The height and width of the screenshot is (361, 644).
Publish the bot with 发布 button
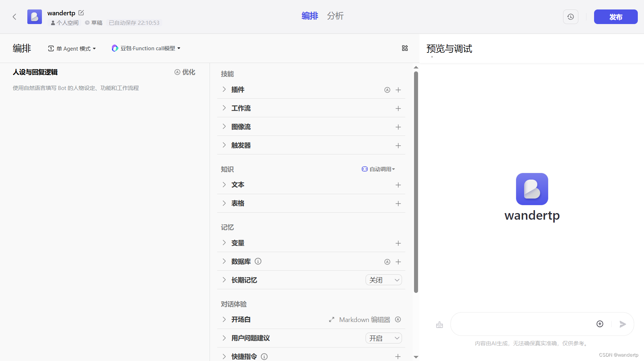[616, 17]
